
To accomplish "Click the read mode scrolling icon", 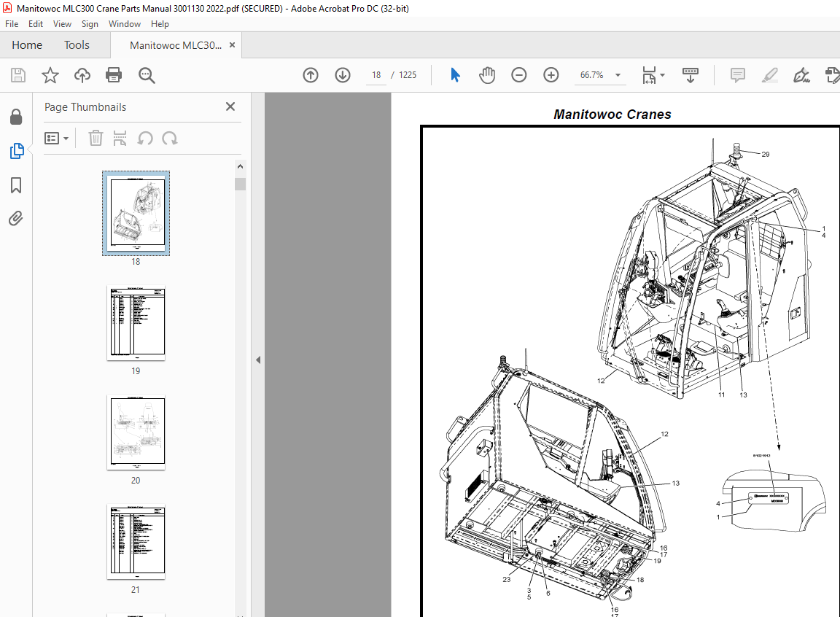I will tap(690, 75).
